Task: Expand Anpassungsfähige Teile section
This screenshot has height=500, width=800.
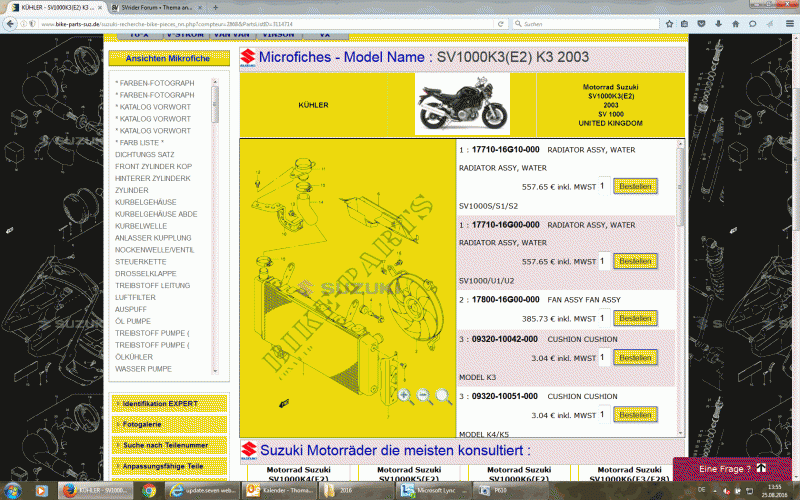Action: (x=169, y=466)
